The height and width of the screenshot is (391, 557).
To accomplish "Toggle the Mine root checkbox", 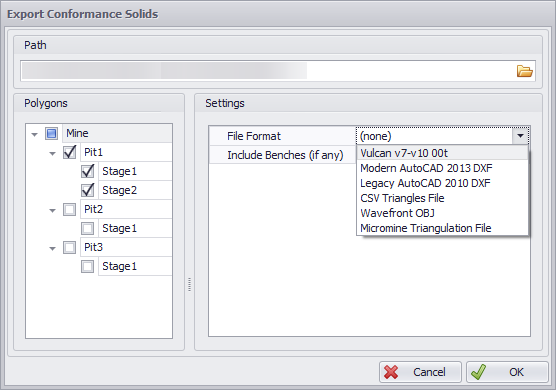I will click(x=52, y=134).
